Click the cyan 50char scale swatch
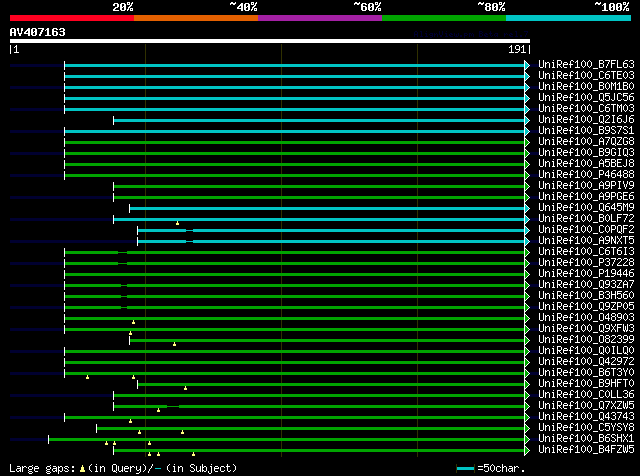The image size is (640, 476). pos(465,468)
